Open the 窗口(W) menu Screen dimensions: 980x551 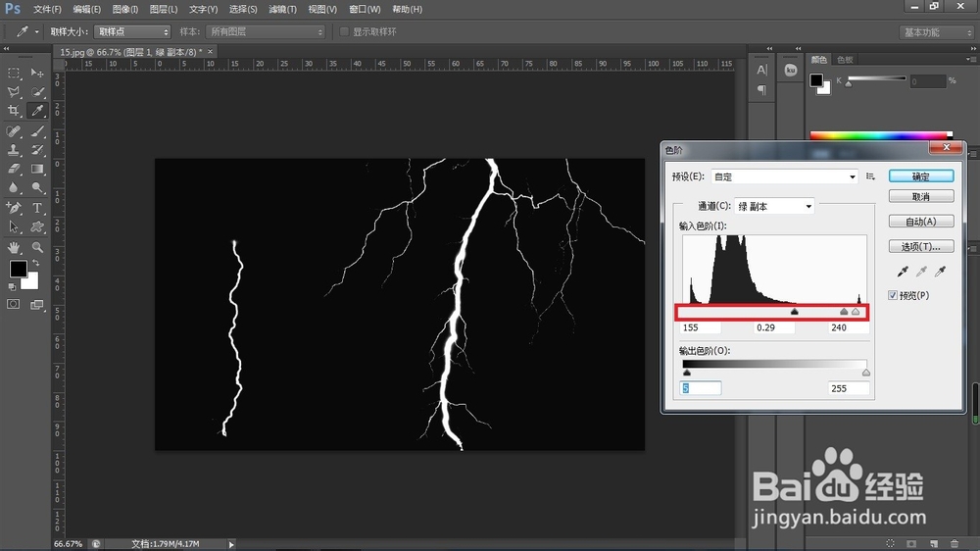(x=365, y=10)
